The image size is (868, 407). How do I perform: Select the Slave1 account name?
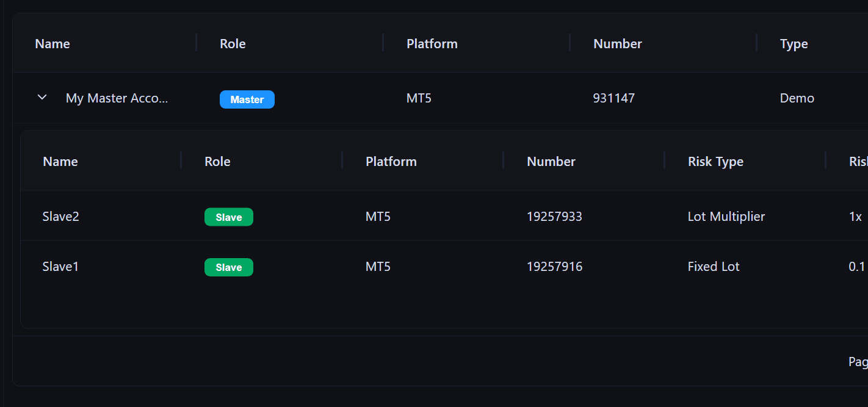(x=60, y=267)
